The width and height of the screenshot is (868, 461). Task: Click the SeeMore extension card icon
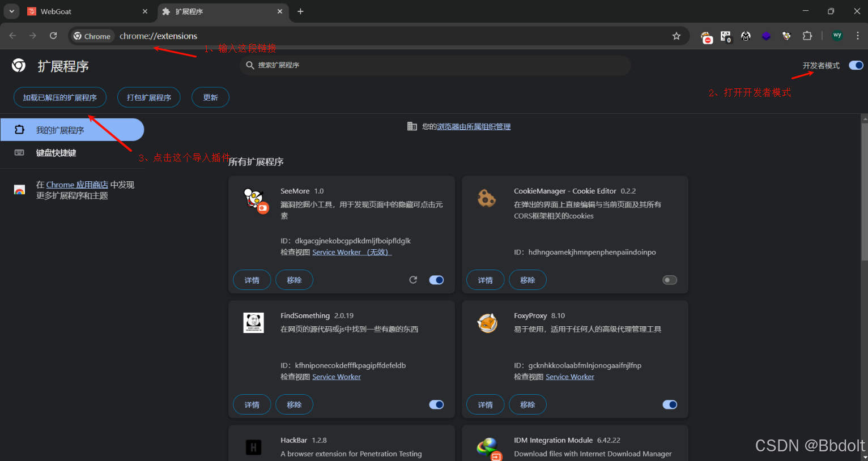point(255,200)
